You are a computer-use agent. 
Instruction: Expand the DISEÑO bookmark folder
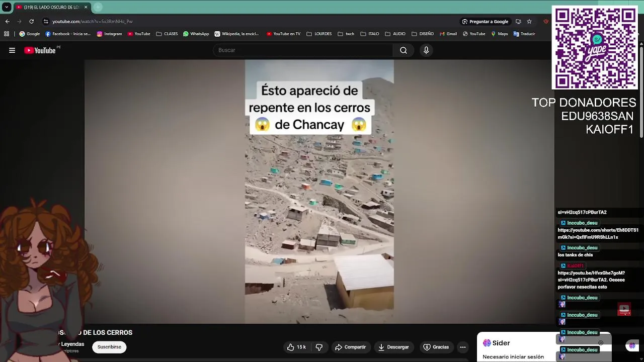423,34
